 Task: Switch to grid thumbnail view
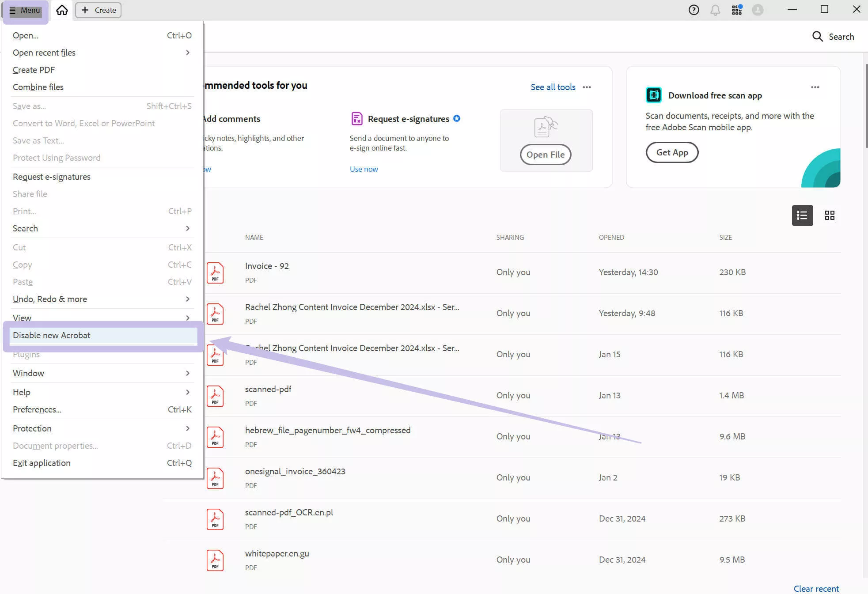[x=830, y=216]
